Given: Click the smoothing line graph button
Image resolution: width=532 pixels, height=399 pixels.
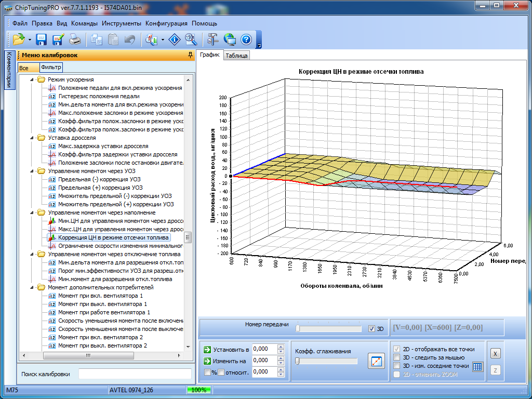Looking at the screenshot, I should coord(375,361).
